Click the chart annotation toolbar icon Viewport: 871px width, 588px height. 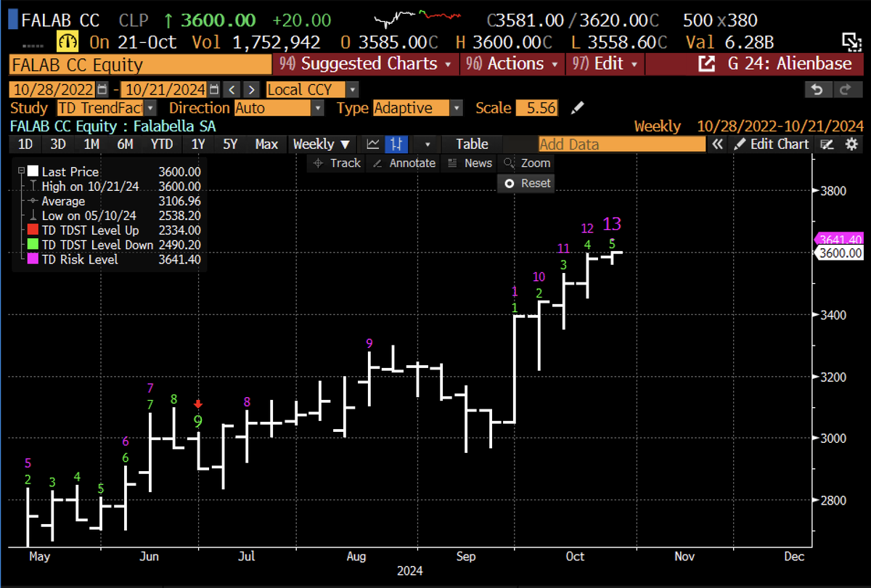[827, 144]
